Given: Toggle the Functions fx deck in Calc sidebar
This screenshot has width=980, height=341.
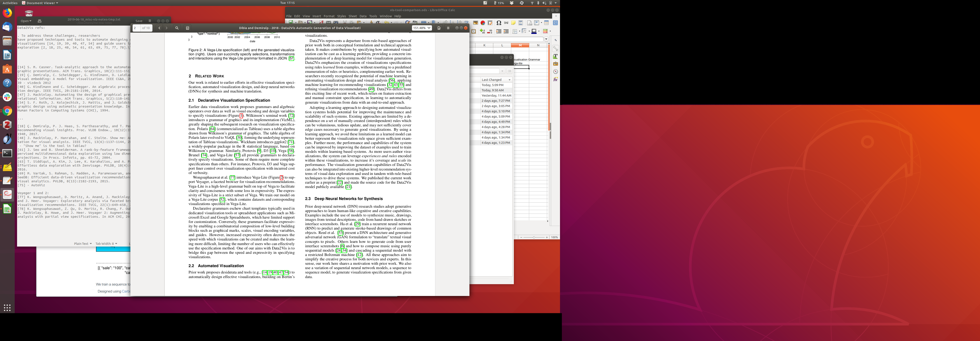Looking at the screenshot, I should click(555, 79).
